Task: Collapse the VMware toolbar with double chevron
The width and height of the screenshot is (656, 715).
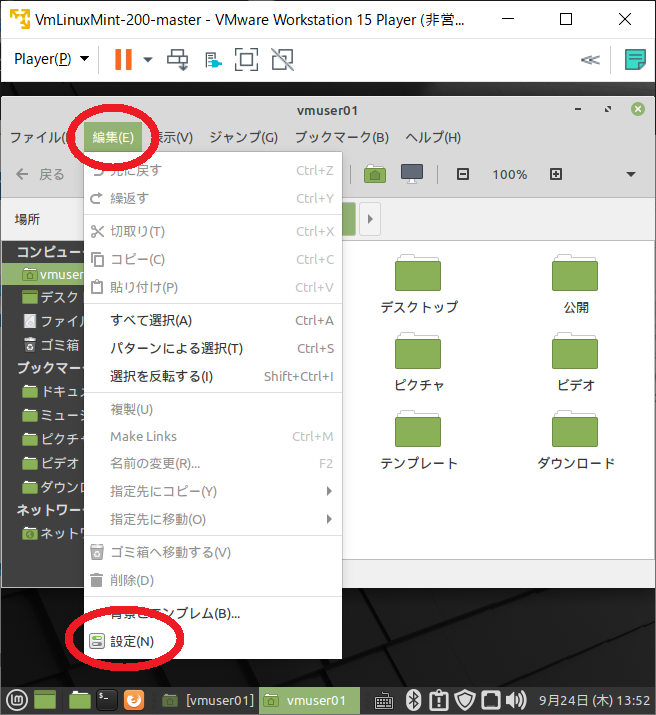Action: 590,60
